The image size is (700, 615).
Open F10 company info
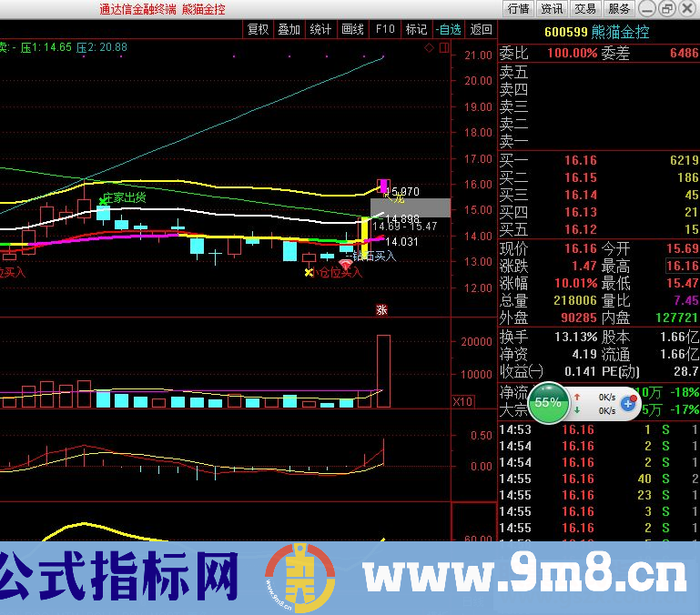pos(385,29)
